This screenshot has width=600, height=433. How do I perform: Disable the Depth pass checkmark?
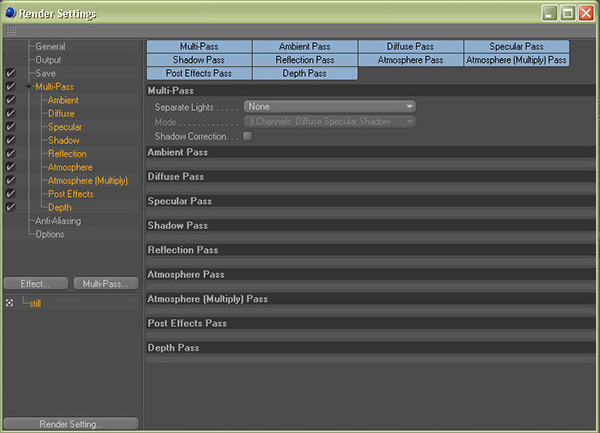point(10,207)
